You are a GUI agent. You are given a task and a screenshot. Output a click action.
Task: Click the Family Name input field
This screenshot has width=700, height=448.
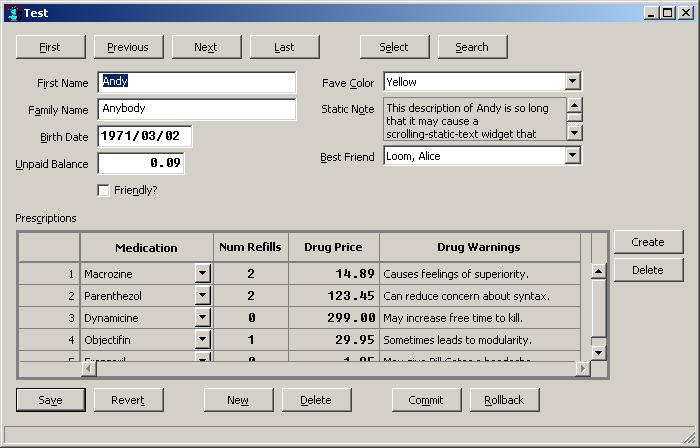tap(197, 109)
